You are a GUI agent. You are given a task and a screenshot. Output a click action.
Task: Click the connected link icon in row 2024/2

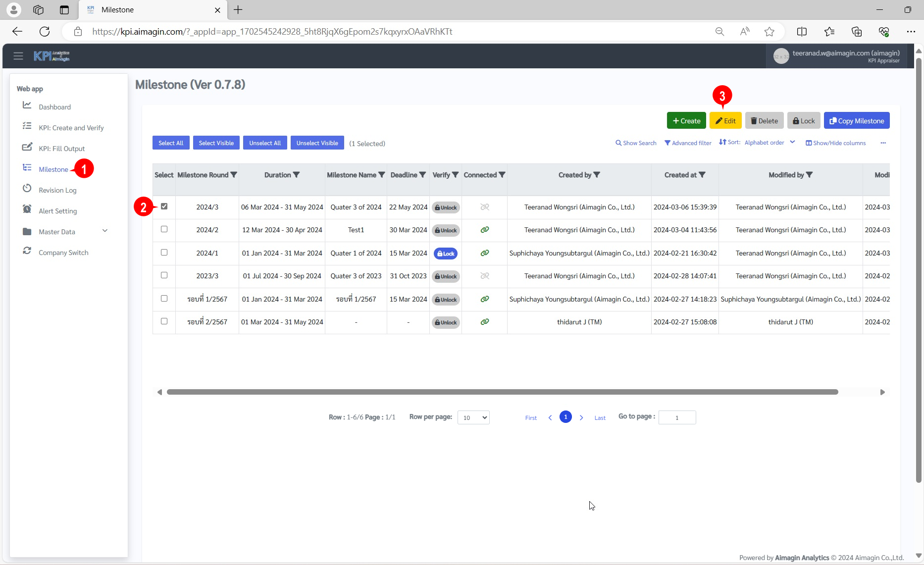click(485, 230)
